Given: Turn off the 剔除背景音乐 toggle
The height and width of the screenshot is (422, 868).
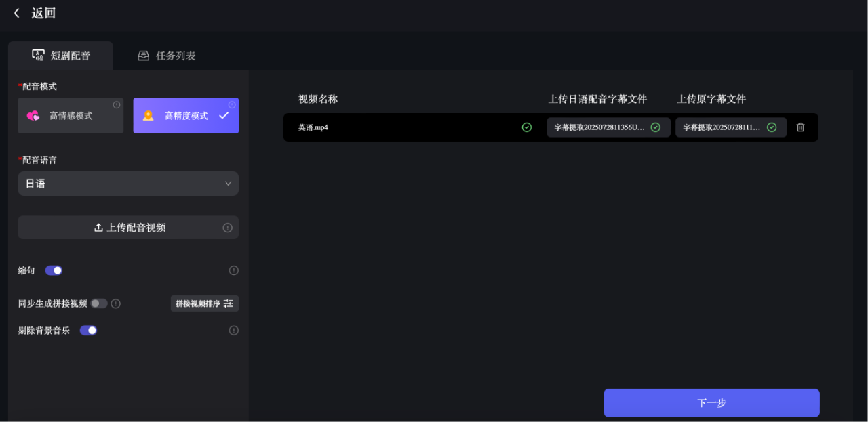Looking at the screenshot, I should pos(88,330).
